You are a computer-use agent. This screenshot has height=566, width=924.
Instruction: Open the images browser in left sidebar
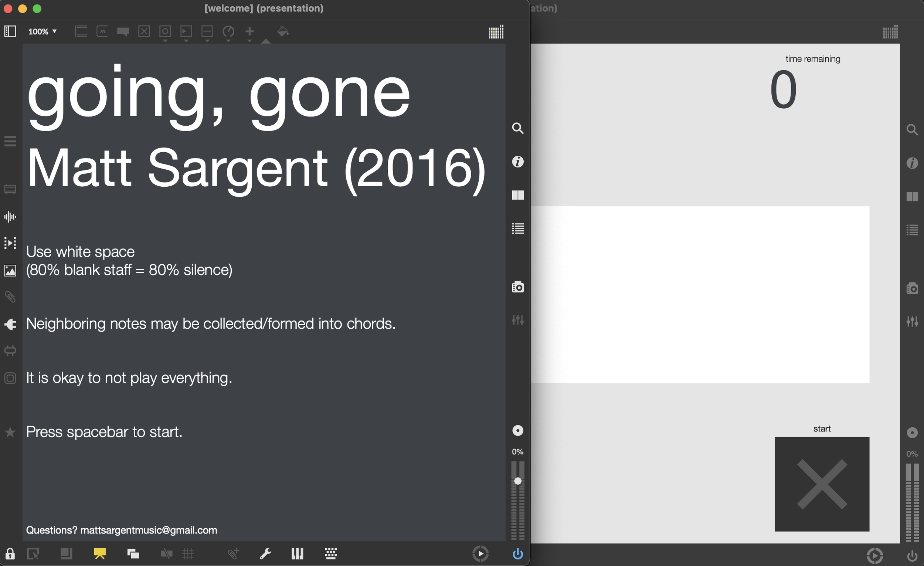[10, 271]
